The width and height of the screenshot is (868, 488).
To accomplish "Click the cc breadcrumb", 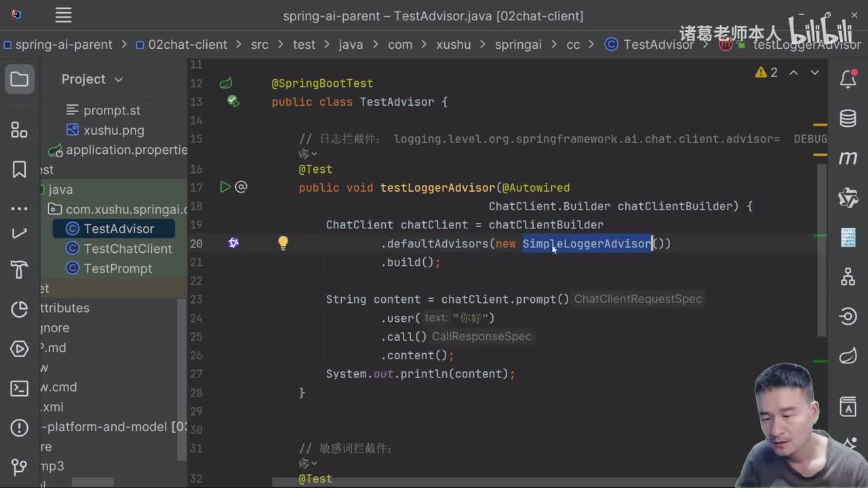I will [573, 45].
